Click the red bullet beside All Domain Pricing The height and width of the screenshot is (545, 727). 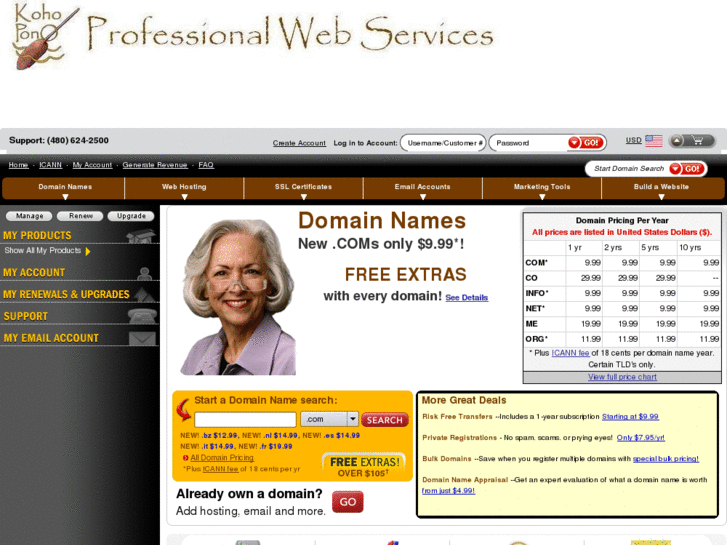tap(185, 458)
